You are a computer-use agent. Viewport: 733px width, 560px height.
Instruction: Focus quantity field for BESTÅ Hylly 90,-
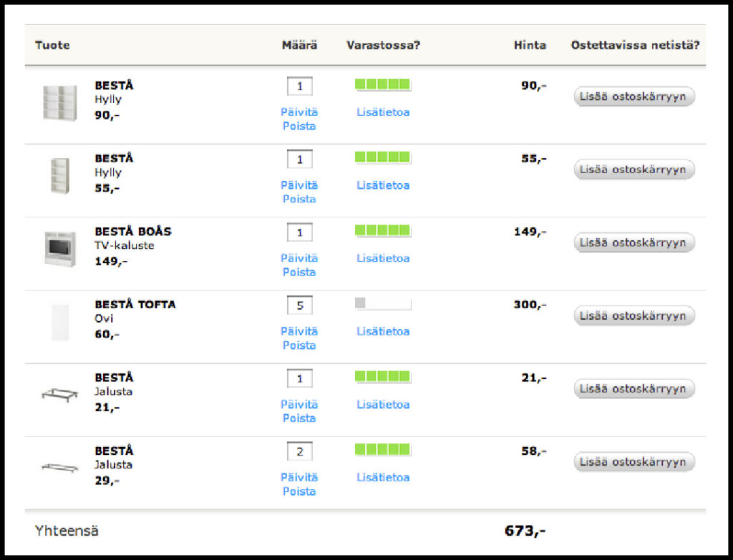[300, 86]
